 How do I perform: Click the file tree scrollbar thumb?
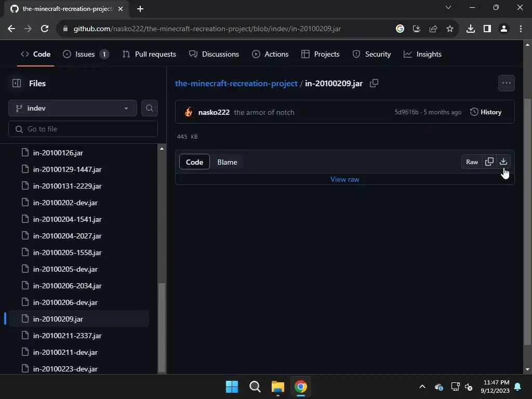[x=162, y=327]
